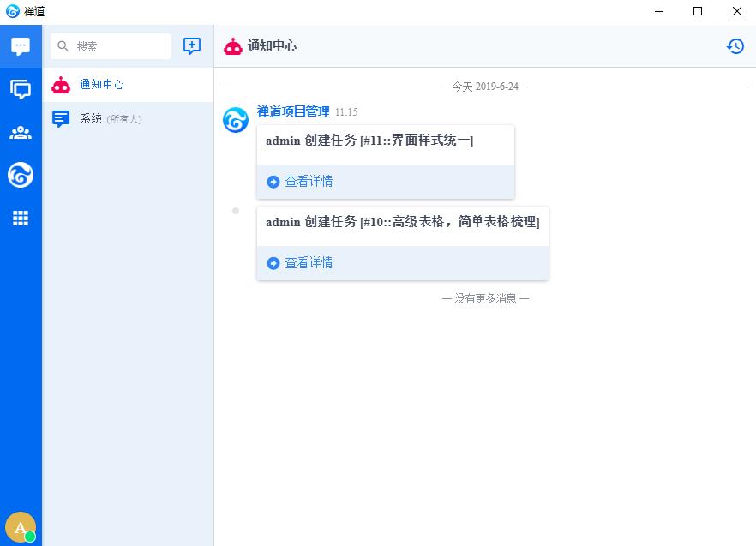Open the ZenTao sidebar icon
The width and height of the screenshot is (756, 546).
coord(21,176)
